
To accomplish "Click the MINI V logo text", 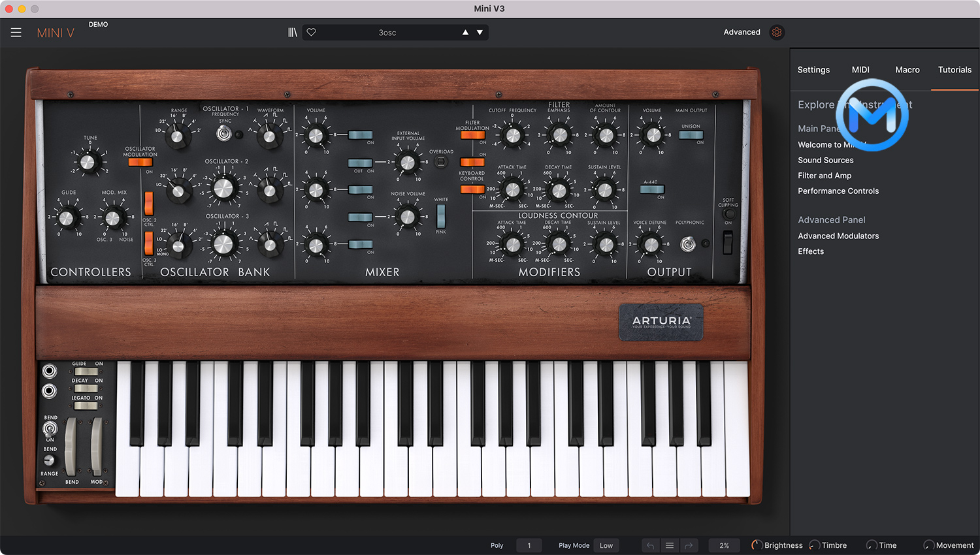I will [x=56, y=33].
